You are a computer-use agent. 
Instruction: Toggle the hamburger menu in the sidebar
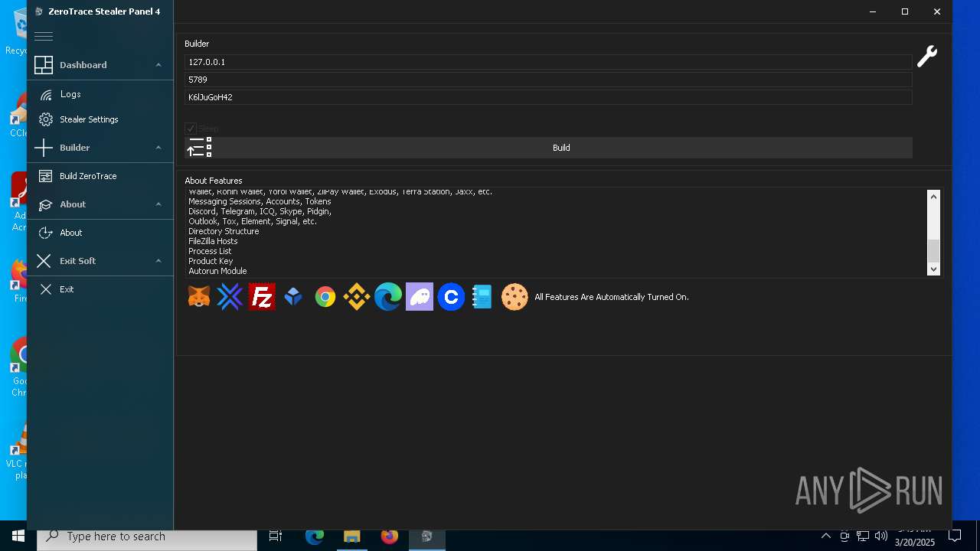(44, 36)
